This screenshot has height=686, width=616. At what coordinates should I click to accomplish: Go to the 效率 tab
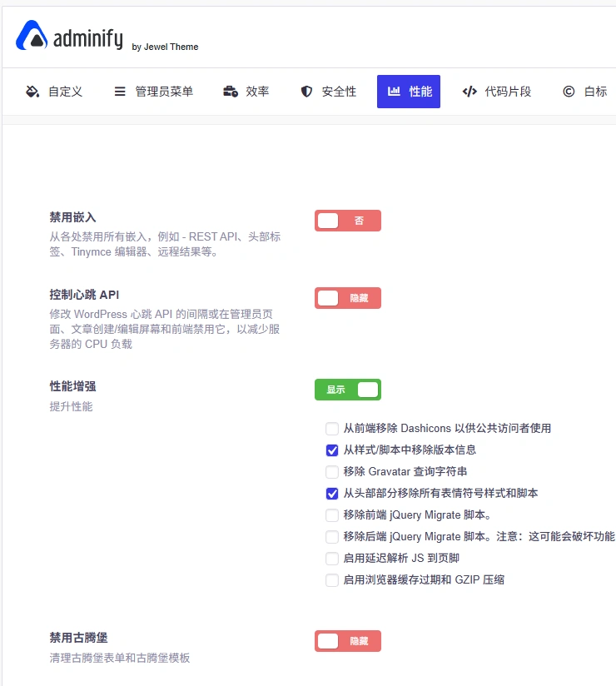tap(246, 92)
